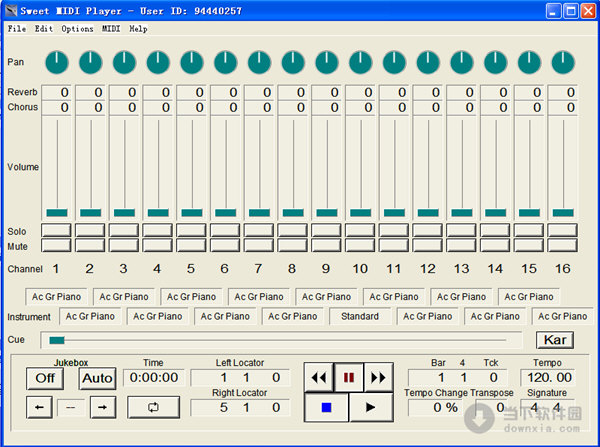Click the Chorus value for channel 3
Image resolution: width=600 pixels, height=447 pixels.
coord(124,108)
